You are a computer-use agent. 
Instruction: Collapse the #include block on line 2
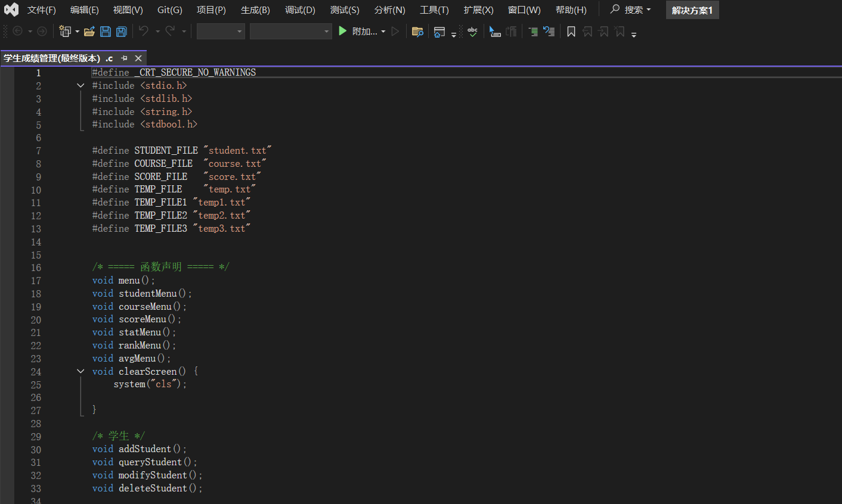click(x=81, y=86)
